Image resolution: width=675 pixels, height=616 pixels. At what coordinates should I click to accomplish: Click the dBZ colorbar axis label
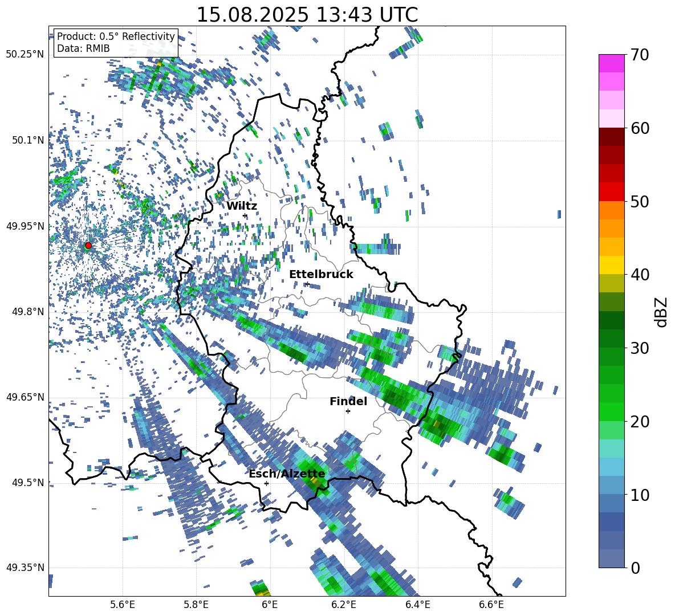[x=662, y=312]
